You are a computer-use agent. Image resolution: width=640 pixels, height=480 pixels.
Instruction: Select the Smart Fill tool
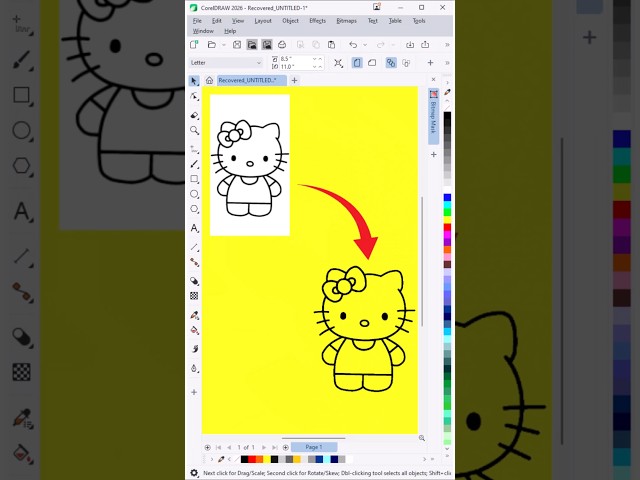(x=194, y=349)
